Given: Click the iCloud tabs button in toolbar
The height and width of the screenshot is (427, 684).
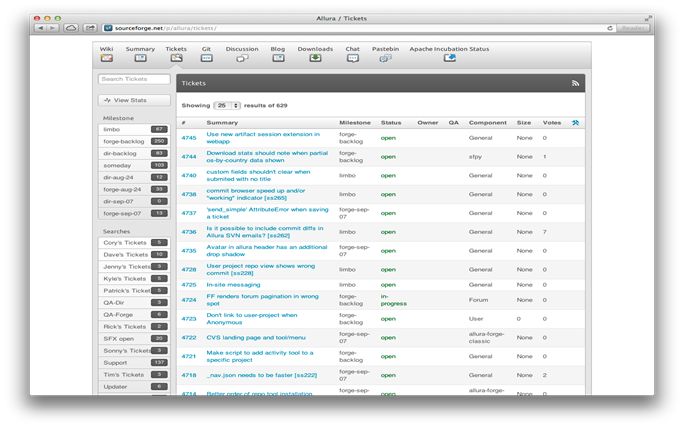Looking at the screenshot, I should (x=71, y=28).
